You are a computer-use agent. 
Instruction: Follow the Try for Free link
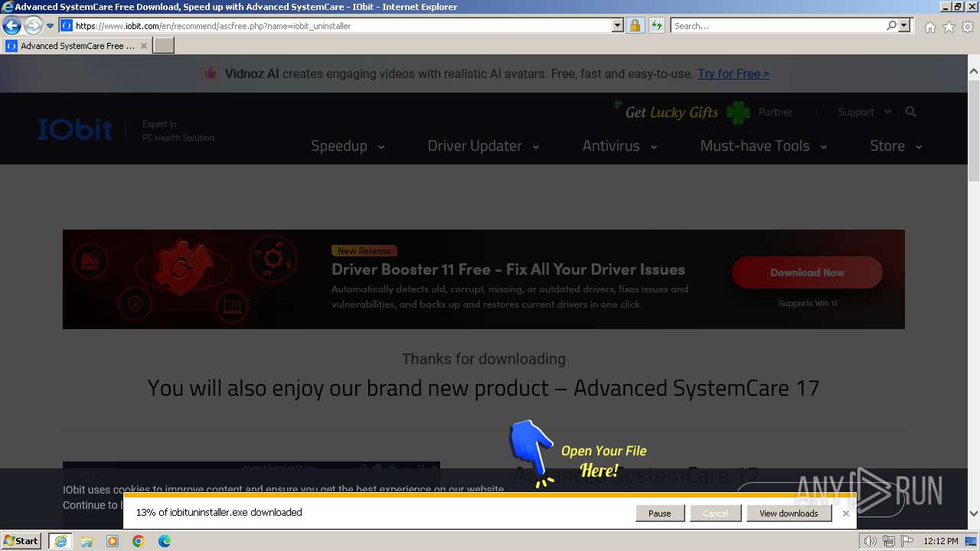tap(733, 73)
